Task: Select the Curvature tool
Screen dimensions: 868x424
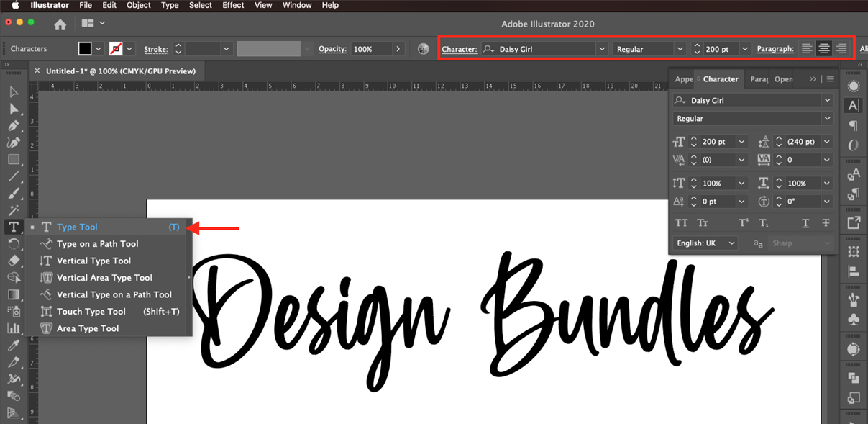Action: coord(14,143)
